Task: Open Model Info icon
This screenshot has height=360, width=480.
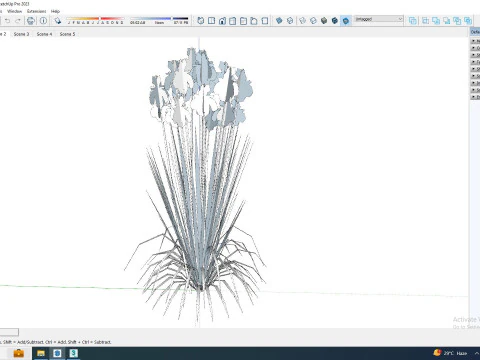Action: coord(43,21)
